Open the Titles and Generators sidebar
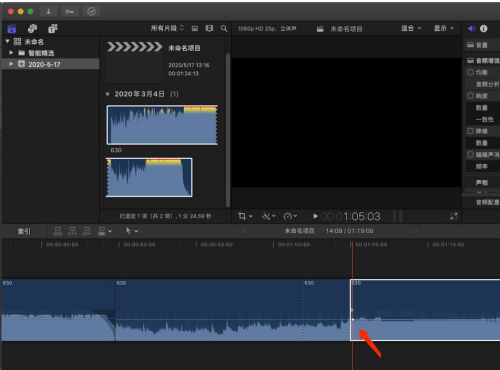Screen dimensions: 500x370 tap(53, 29)
